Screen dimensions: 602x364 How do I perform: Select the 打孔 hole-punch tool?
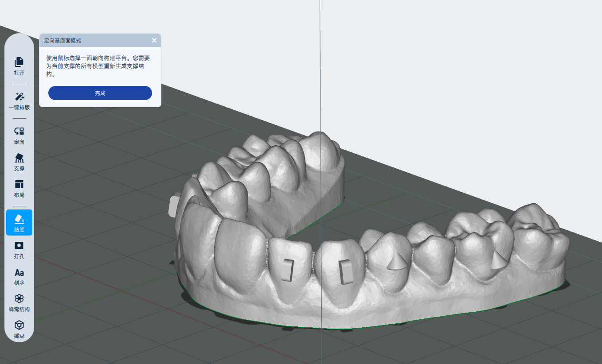(19, 250)
